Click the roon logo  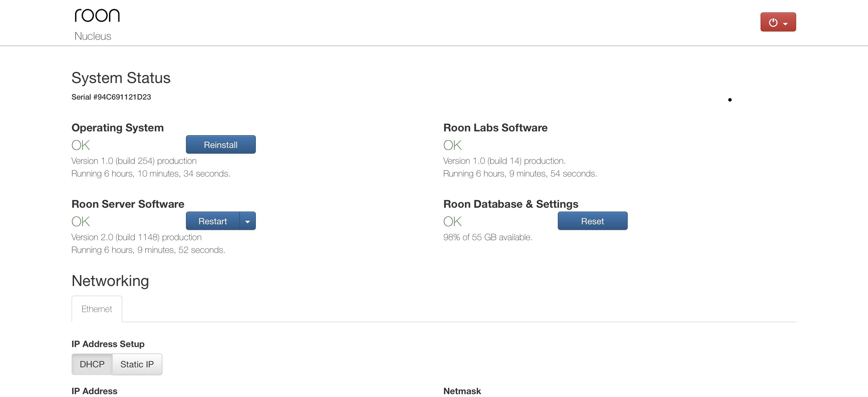click(x=97, y=16)
